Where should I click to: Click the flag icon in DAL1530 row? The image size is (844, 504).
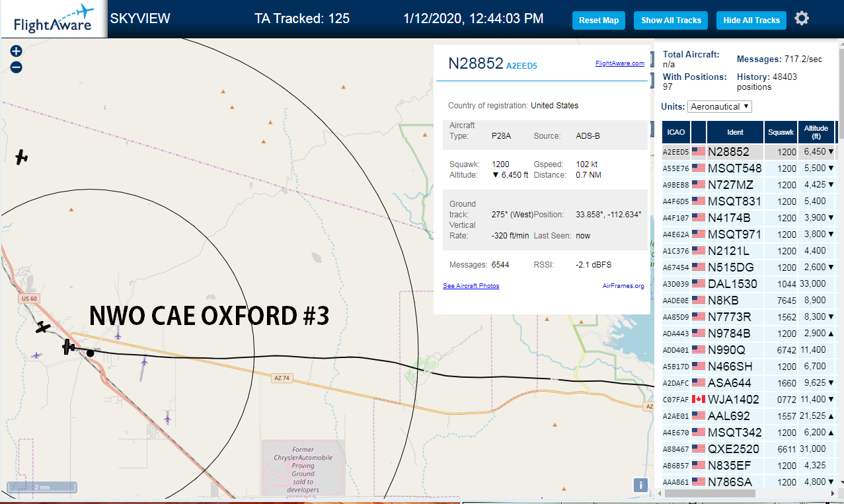click(699, 283)
